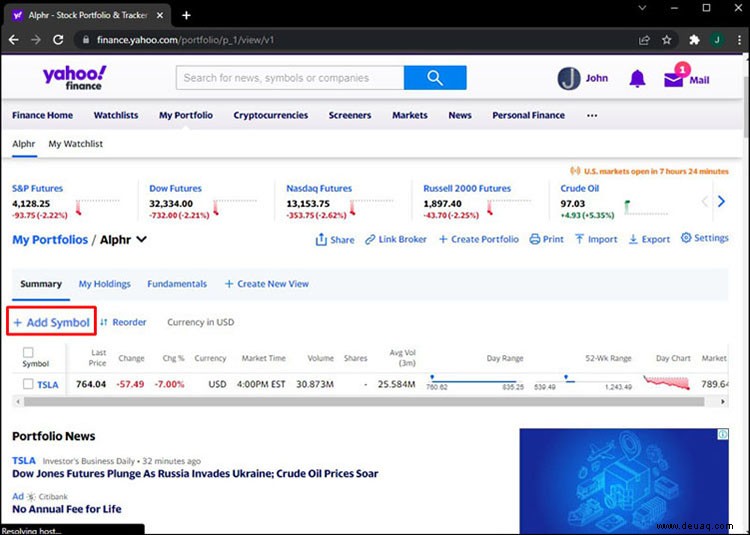Screen dimensions: 750x535
Task: Click the blue magnifier search button
Action: [435, 77]
